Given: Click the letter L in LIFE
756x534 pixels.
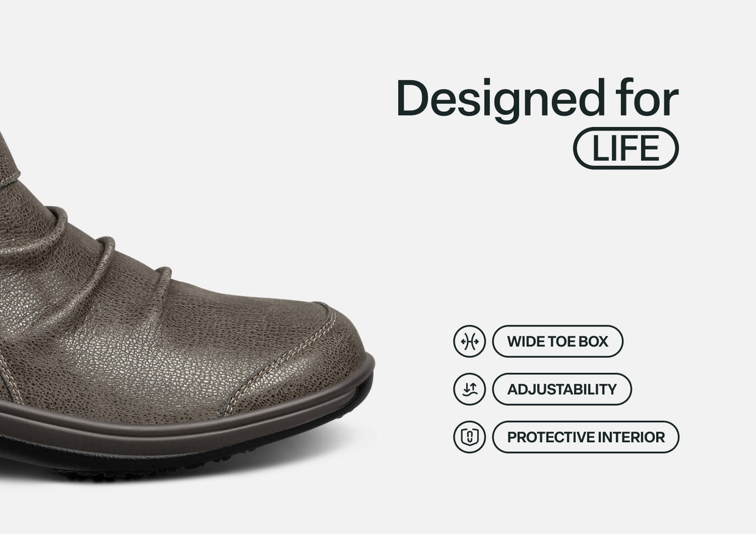Looking at the screenshot, I should (600, 148).
